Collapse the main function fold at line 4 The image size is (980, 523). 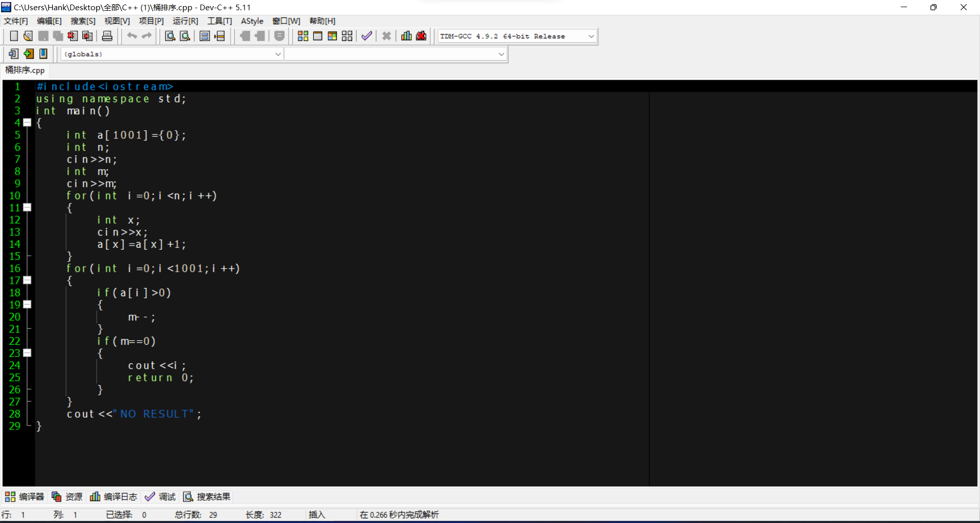[28, 123]
